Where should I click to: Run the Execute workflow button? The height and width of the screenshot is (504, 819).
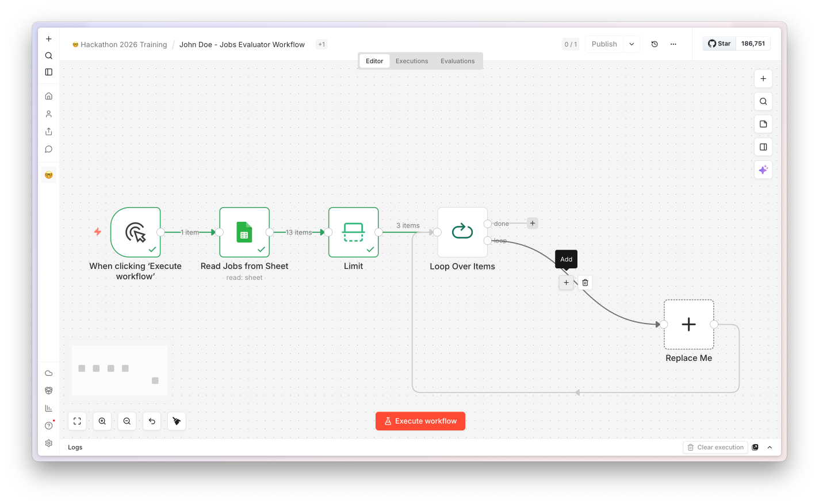pyautogui.click(x=420, y=421)
